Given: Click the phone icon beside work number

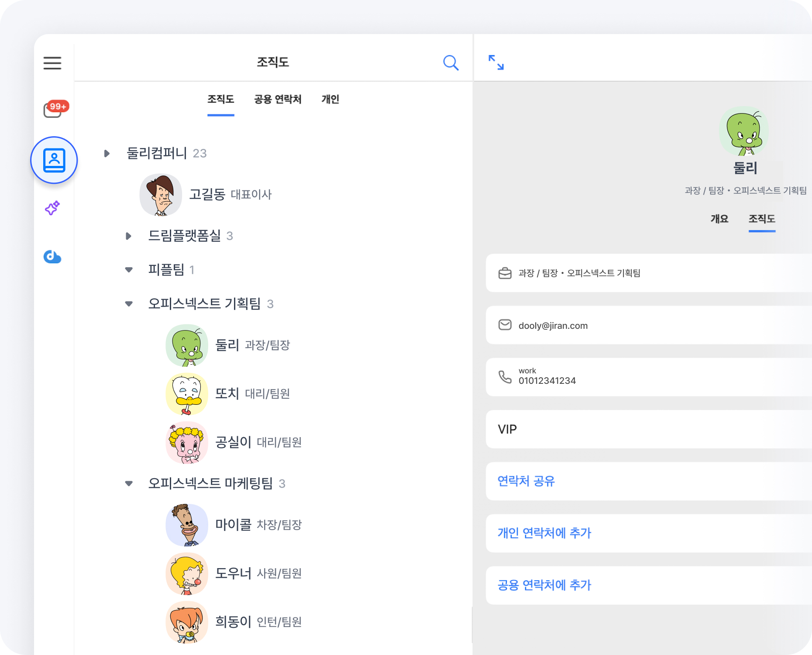Looking at the screenshot, I should 505,377.
